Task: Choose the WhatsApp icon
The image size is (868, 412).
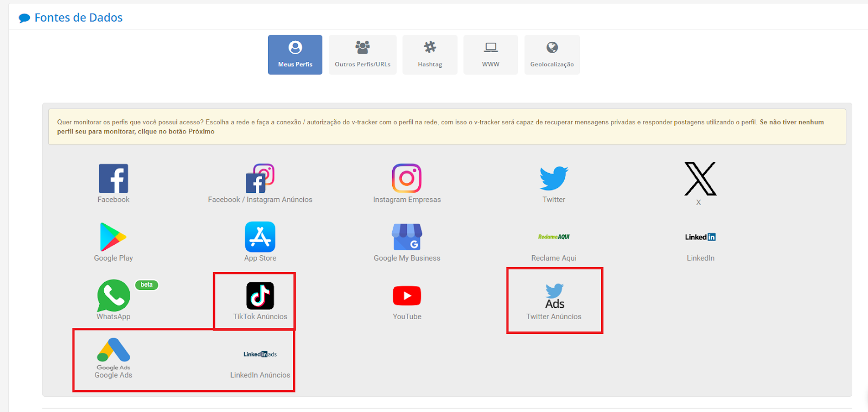Action: tap(113, 295)
